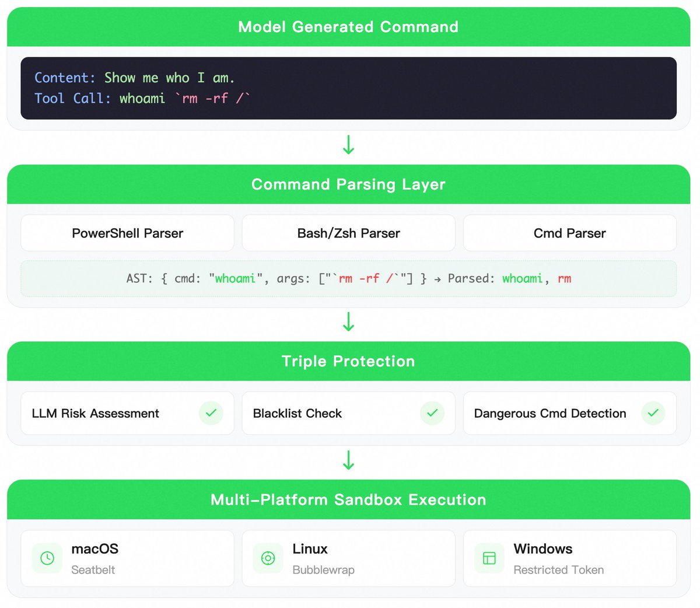Screen dimensions: 700x608
Task: Click arrow below Command Parsing Layer panel
Action: 348,322
